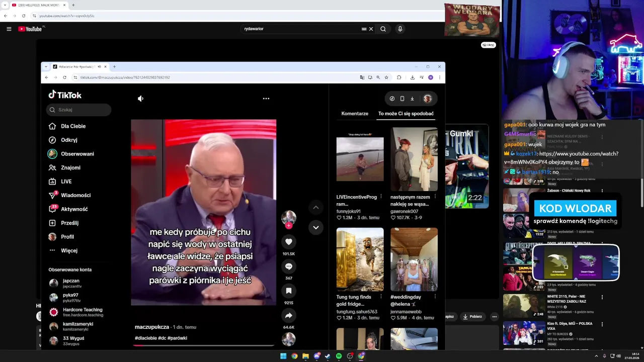Focus the TikTok Szukaj search field

tap(79, 110)
